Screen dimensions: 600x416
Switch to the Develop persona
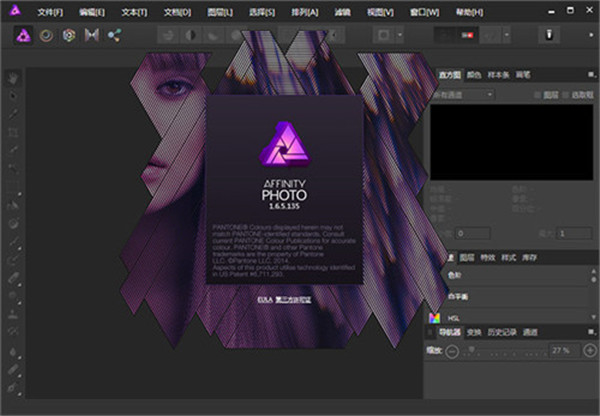(x=69, y=36)
